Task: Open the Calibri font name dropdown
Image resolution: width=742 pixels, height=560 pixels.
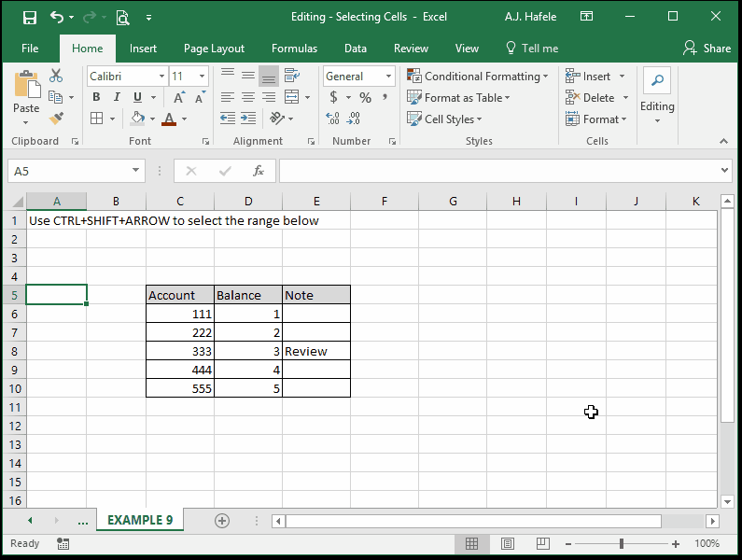Action: coord(161,77)
